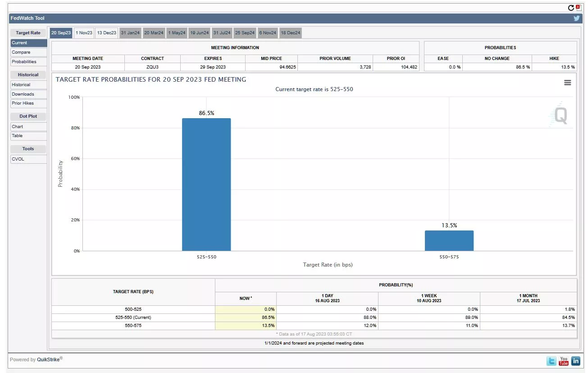Click the Twitter bird icon in header
Viewport: 588px width, 373px height.
click(x=576, y=18)
